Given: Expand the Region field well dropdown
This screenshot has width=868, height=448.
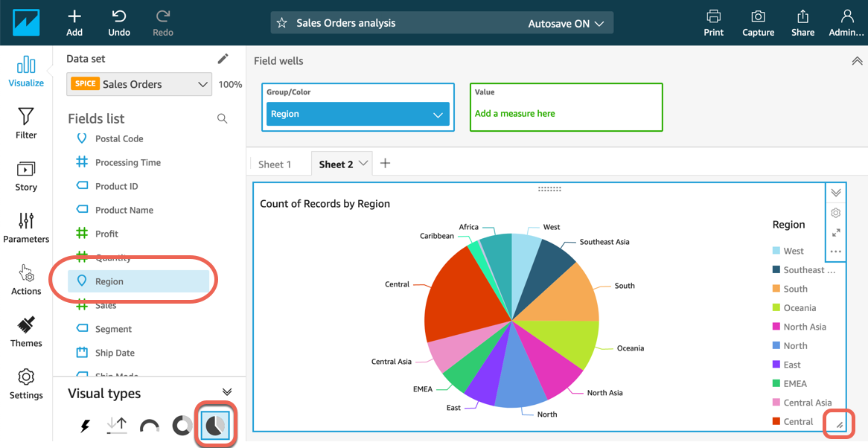Looking at the screenshot, I should 437,115.
